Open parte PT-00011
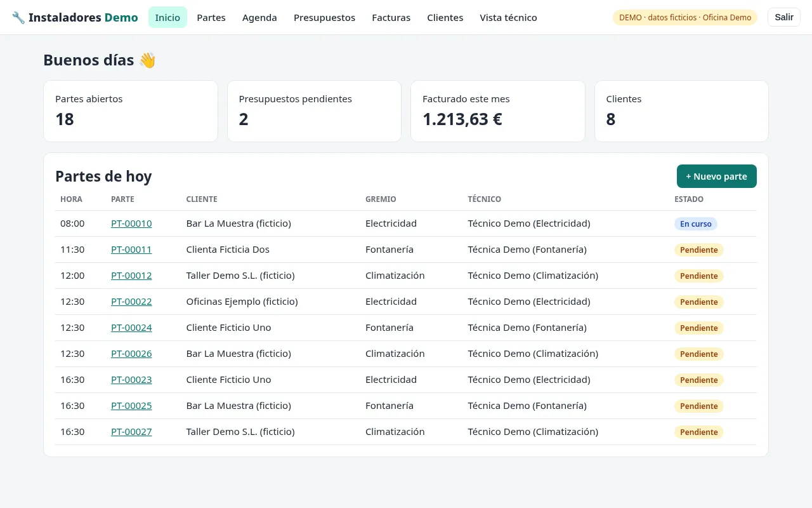 [x=131, y=250]
